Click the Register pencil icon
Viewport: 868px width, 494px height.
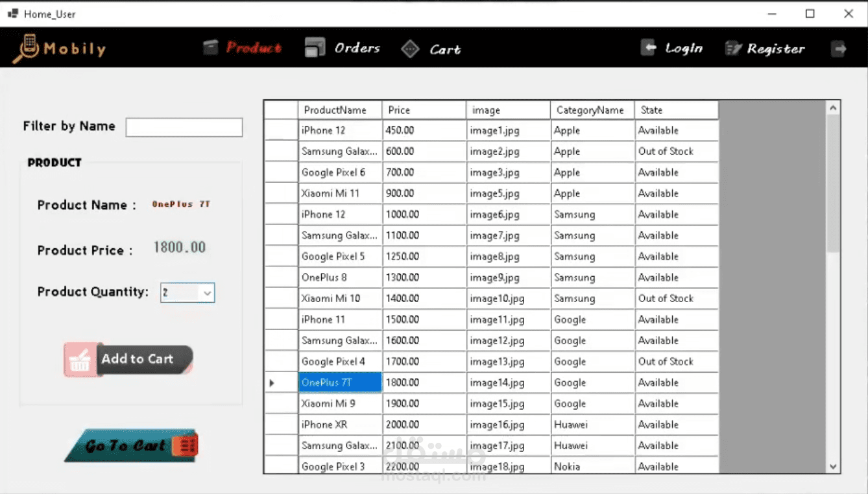pyautogui.click(x=733, y=47)
